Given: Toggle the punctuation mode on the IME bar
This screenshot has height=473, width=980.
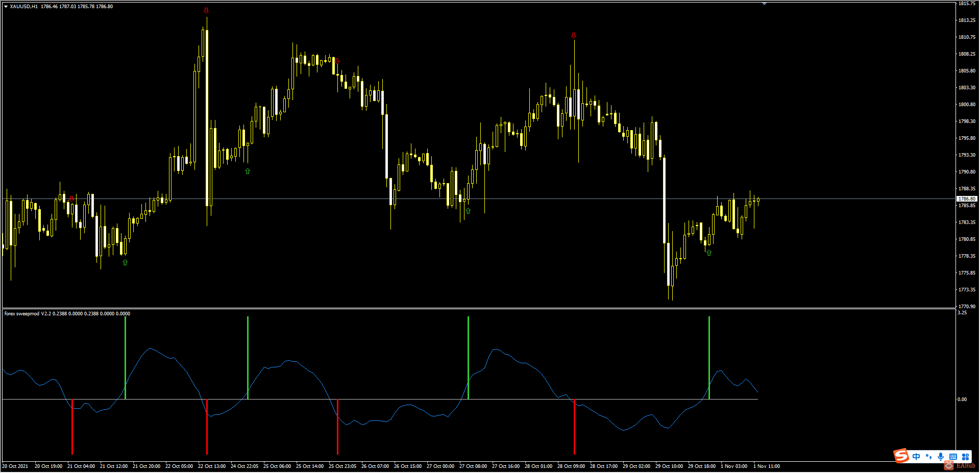Looking at the screenshot, I should 928,457.
